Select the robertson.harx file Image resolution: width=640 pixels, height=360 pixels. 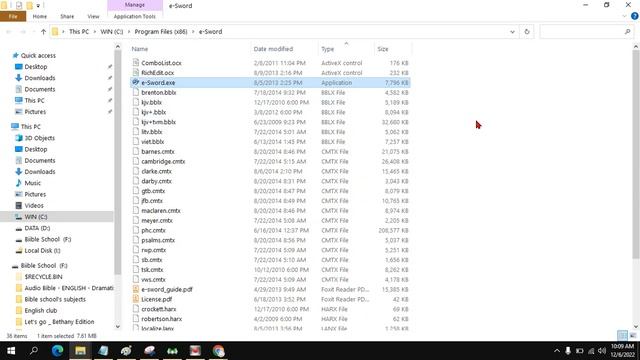pyautogui.click(x=162, y=319)
